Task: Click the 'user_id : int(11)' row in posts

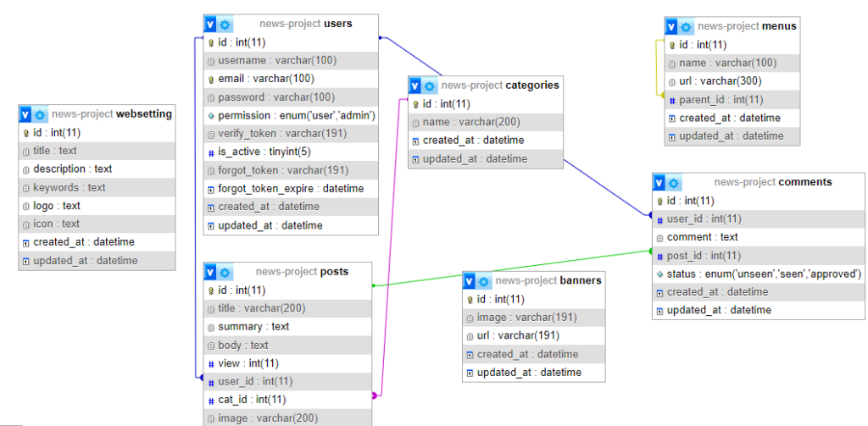Action: [x=288, y=382]
